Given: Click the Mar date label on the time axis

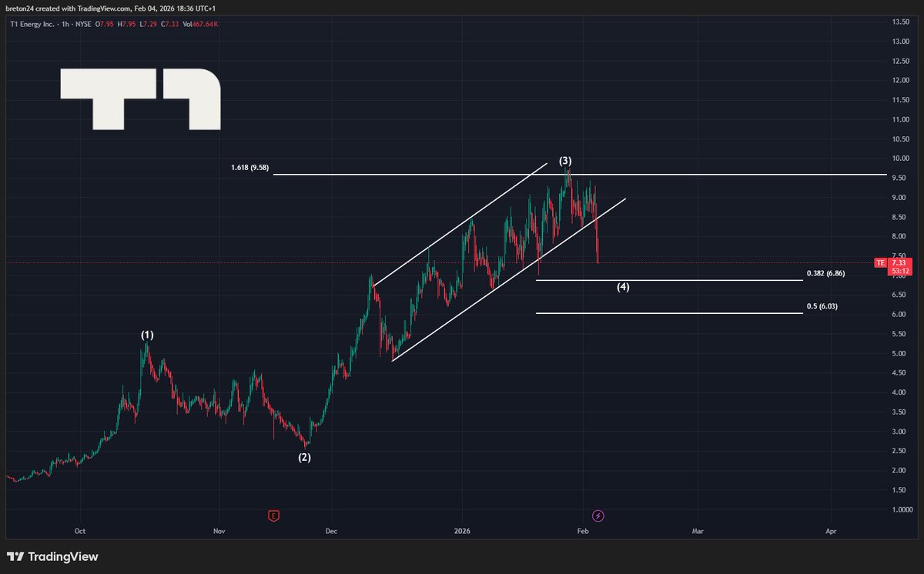Looking at the screenshot, I should pos(698,531).
